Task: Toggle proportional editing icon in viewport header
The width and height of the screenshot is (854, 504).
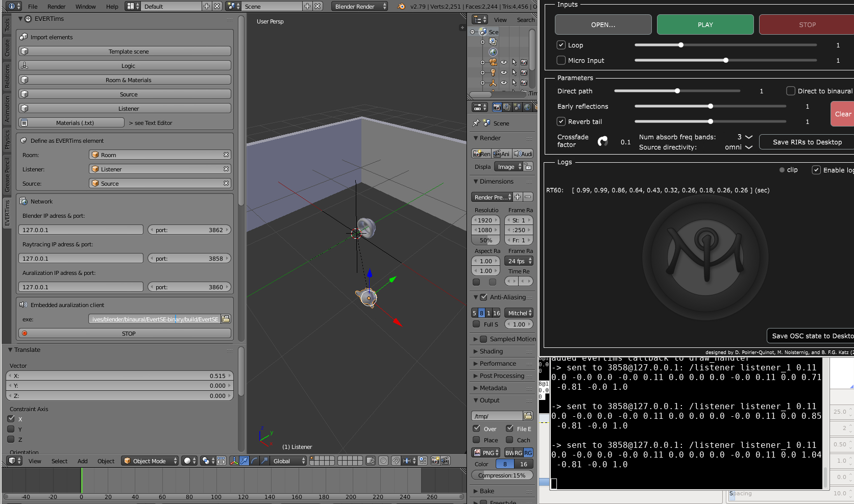Action: 383,461
